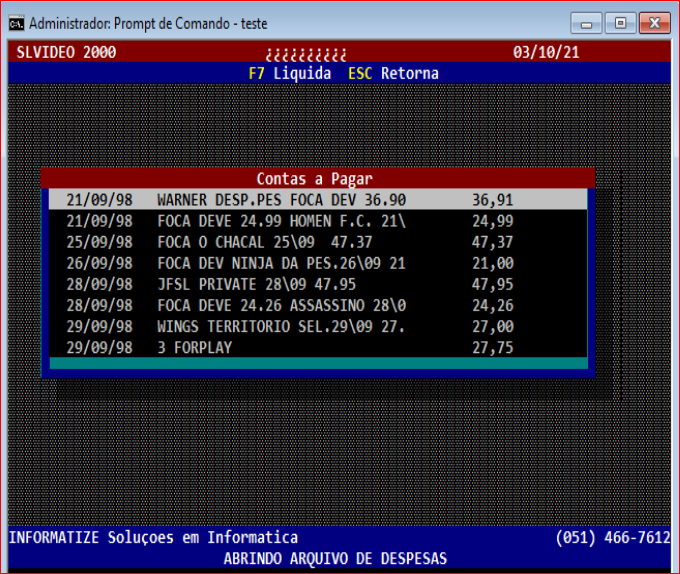The width and height of the screenshot is (680, 574).
Task: Select the 3 FORPLAY entry
Action: pos(195,347)
